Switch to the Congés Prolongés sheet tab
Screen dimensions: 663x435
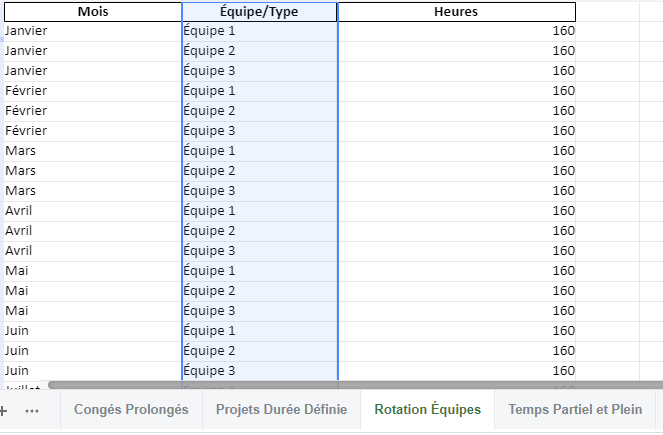point(131,410)
